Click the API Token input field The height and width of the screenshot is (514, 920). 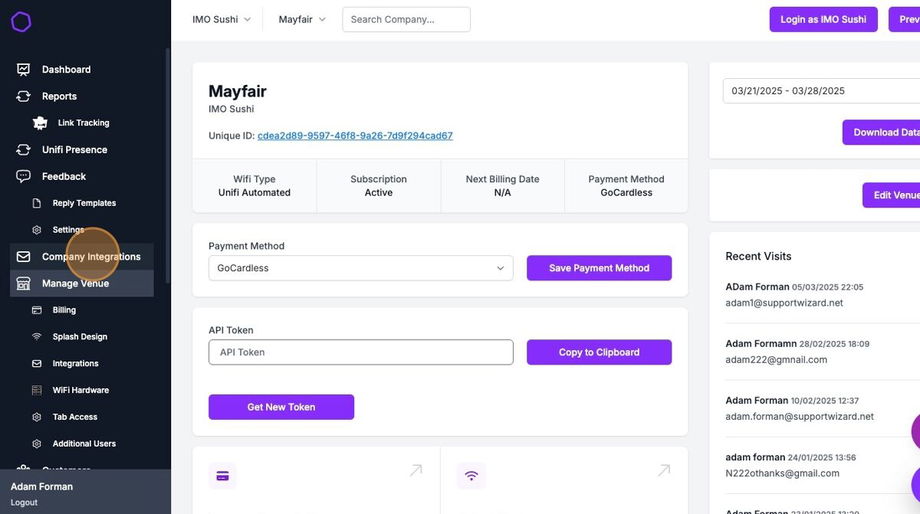pyautogui.click(x=360, y=352)
